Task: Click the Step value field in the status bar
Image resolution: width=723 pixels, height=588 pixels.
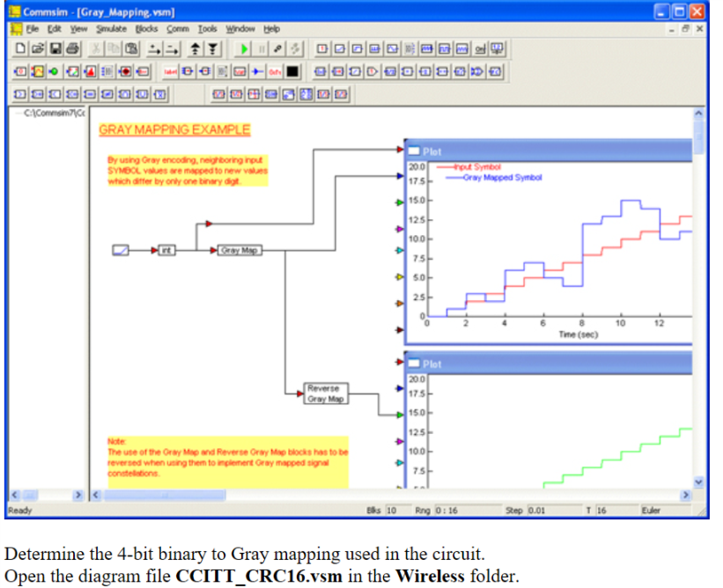Action: 542,510
